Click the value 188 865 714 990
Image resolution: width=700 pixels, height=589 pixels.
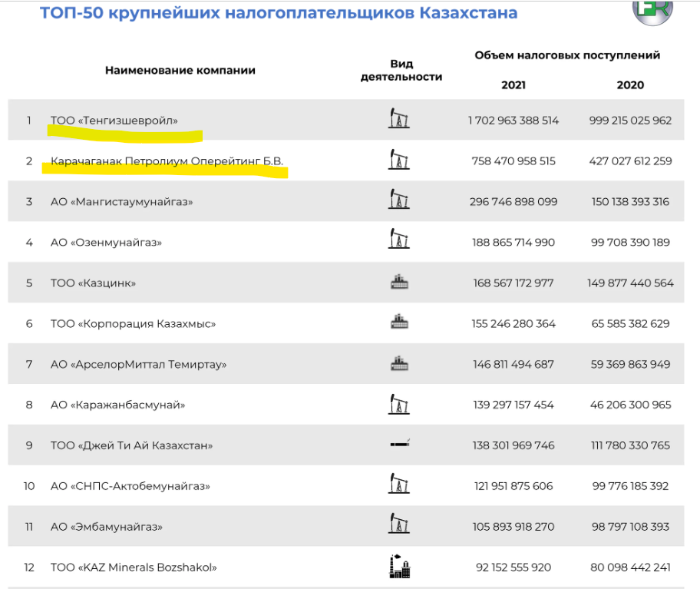[513, 243]
